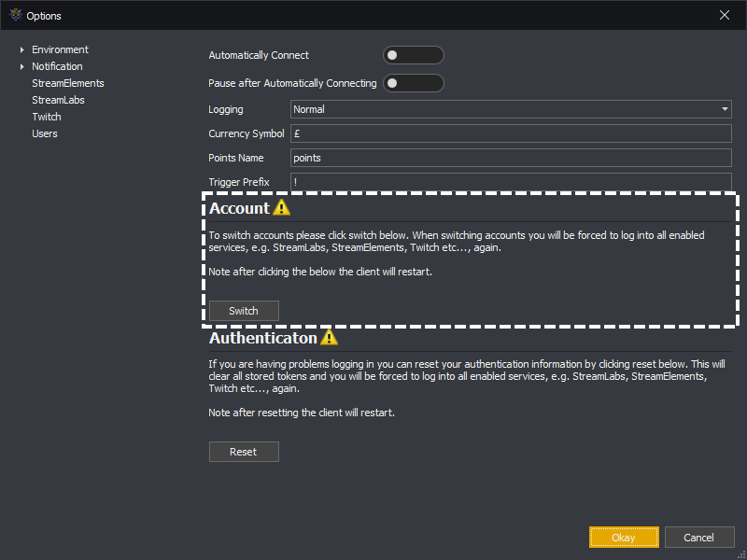The image size is (747, 560).
Task: Click the Switch account button
Action: [244, 311]
